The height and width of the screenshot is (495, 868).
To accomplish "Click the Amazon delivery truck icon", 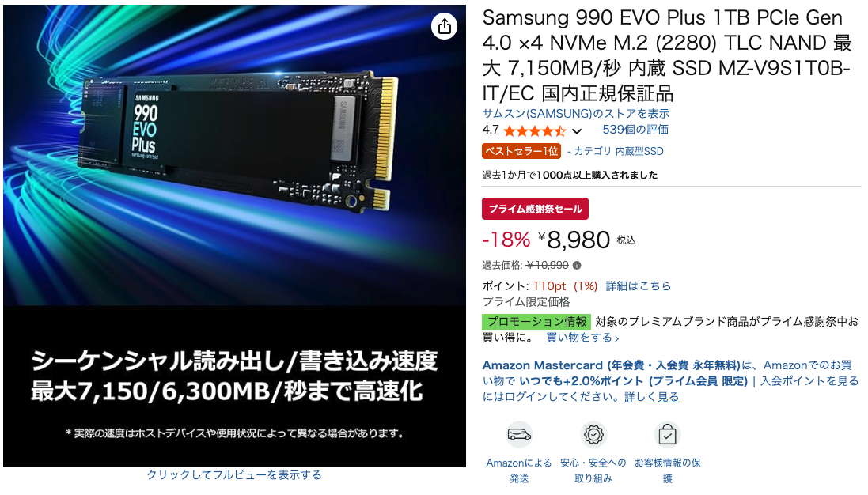I will pos(519,435).
